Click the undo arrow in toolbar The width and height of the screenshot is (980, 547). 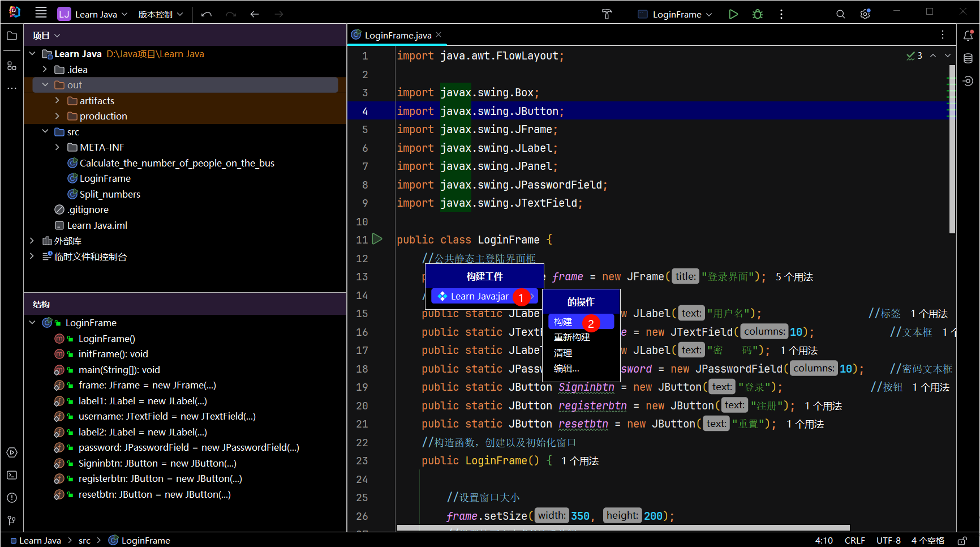(x=207, y=14)
